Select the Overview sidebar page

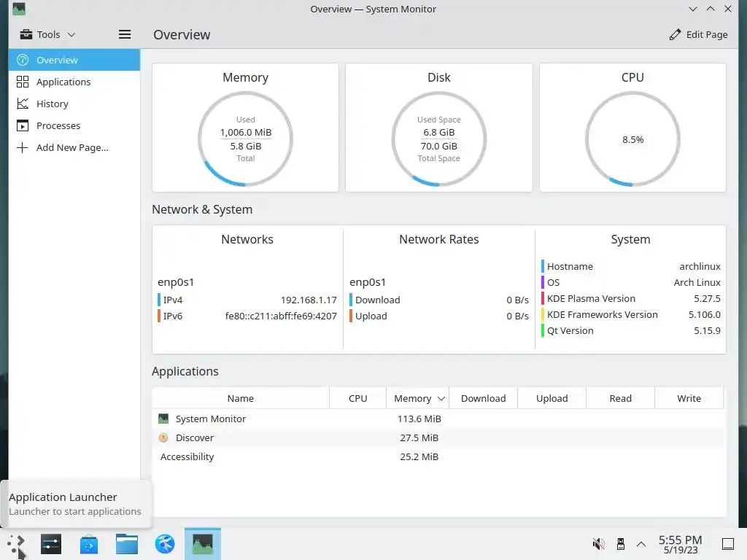[74, 60]
